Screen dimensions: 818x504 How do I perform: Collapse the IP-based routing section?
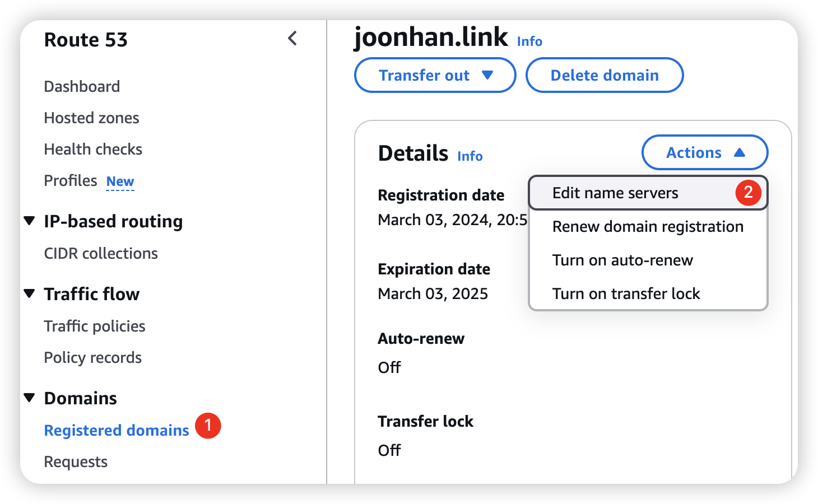click(30, 221)
